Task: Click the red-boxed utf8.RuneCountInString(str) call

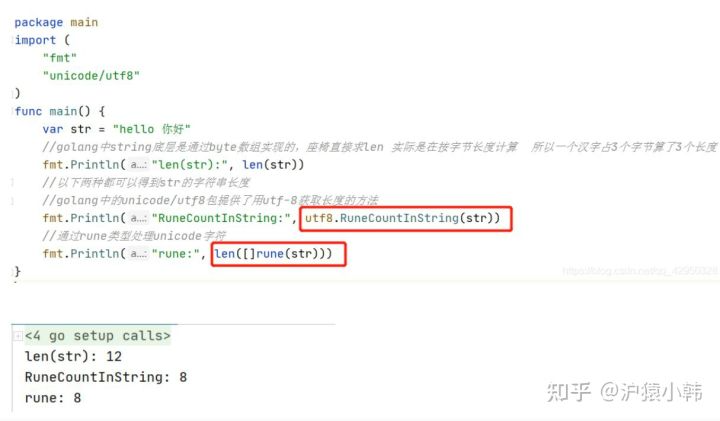Action: click(405, 219)
